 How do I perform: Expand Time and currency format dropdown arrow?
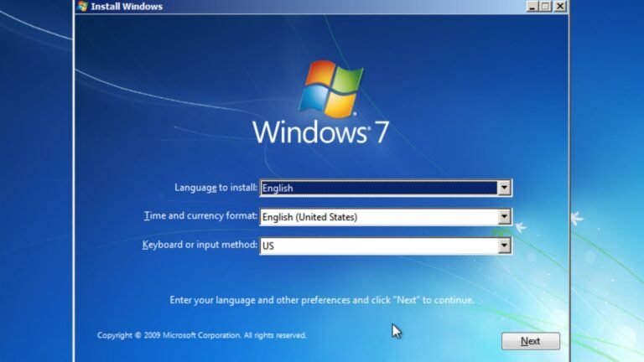click(x=504, y=217)
